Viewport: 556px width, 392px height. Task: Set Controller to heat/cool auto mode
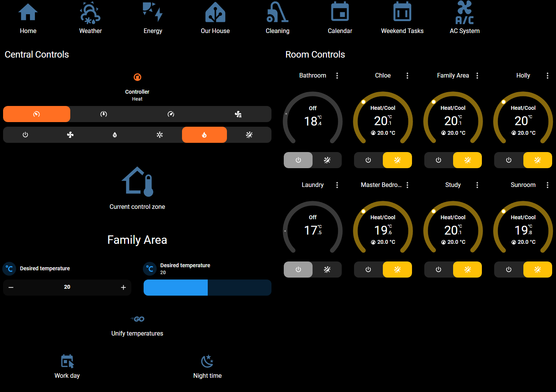click(249, 135)
